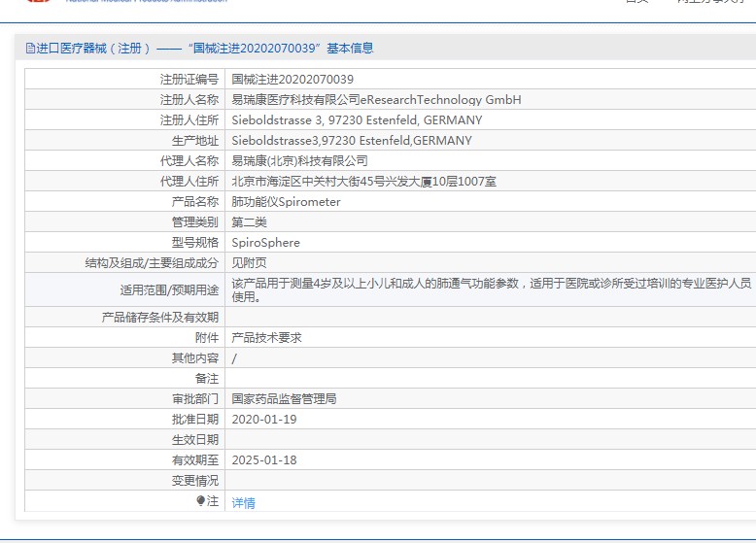Image resolution: width=756 pixels, height=543 pixels.
Task: Select the header text 进口医疗器械（注册）
Action: (x=93, y=49)
